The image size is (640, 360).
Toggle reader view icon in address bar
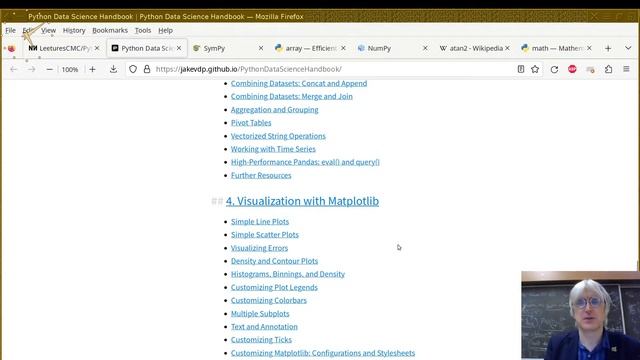click(521, 69)
